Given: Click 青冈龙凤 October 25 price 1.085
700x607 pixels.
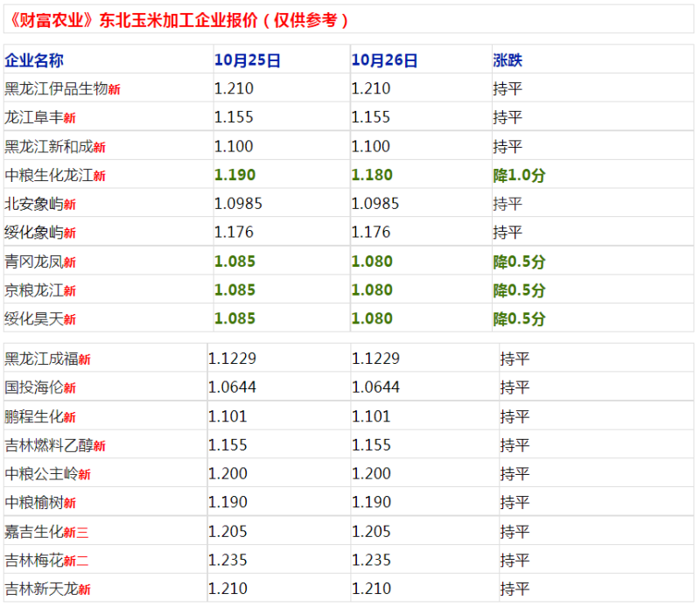Looking at the screenshot, I should coord(234,262).
